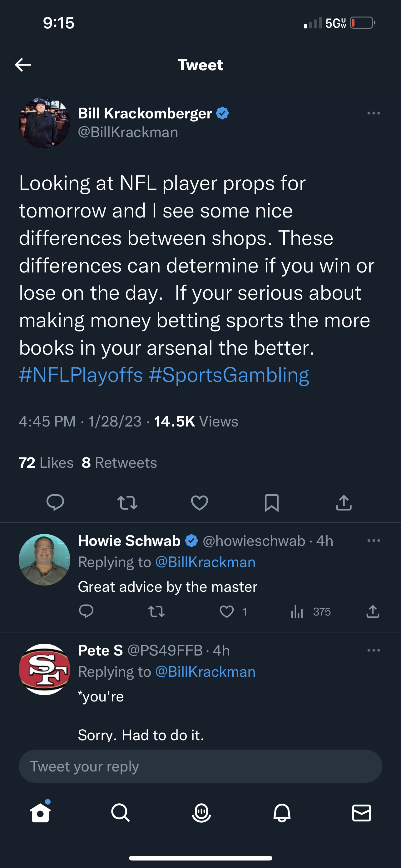Screen dimensions: 401x868
Task: Share the main tweet
Action: pyautogui.click(x=344, y=502)
